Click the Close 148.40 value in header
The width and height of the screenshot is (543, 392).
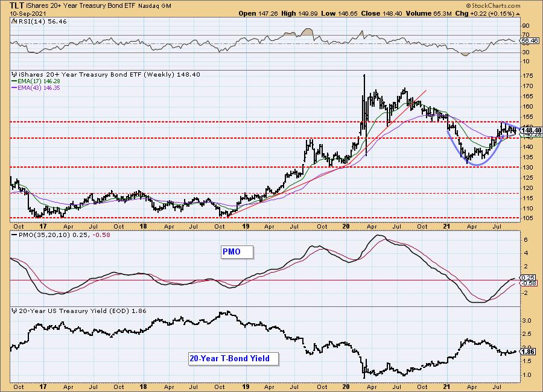382,13
